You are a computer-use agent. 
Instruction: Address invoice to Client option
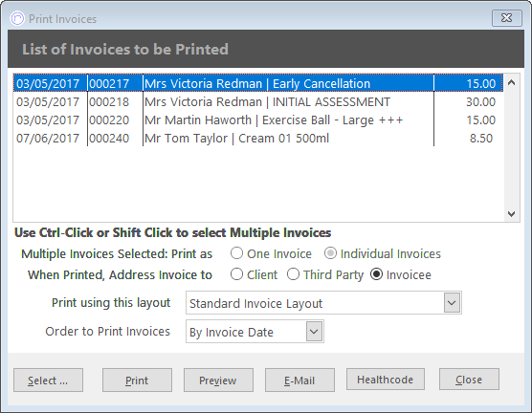pyautogui.click(x=236, y=274)
